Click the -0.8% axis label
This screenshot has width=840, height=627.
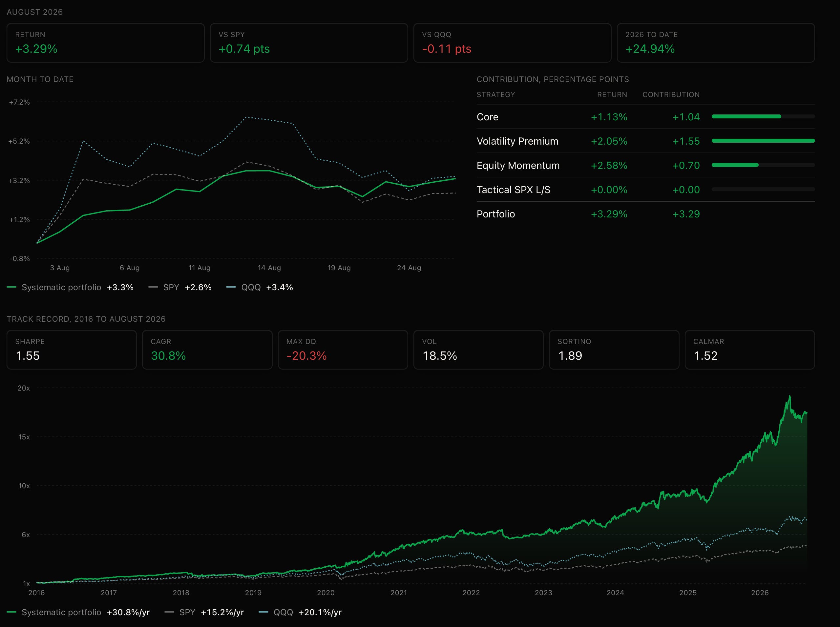point(19,258)
